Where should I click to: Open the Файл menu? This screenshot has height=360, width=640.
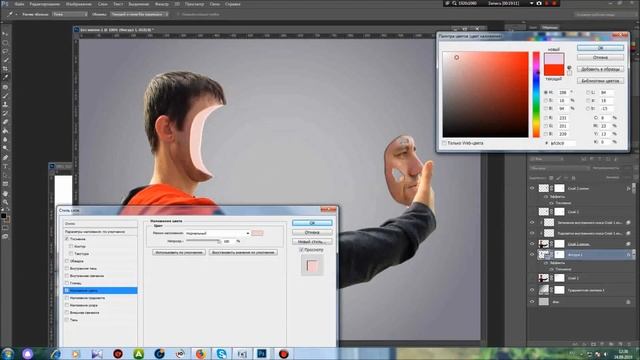(x=19, y=4)
